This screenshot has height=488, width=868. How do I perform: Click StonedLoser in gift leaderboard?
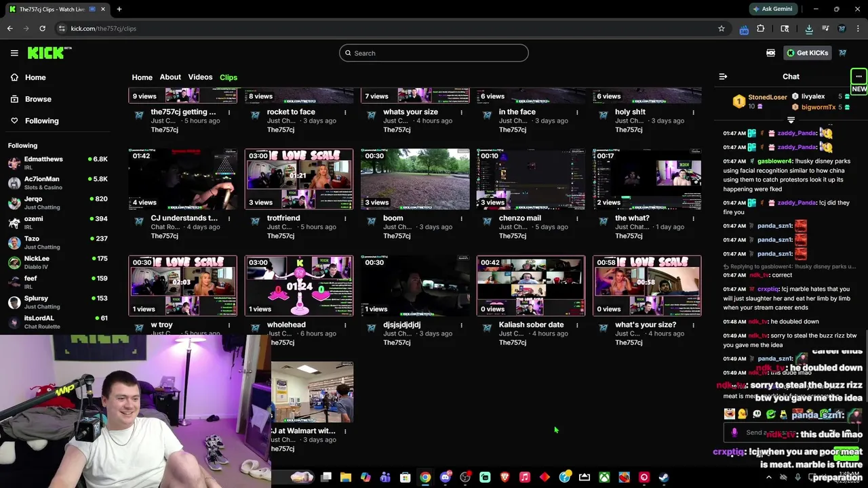[768, 97]
